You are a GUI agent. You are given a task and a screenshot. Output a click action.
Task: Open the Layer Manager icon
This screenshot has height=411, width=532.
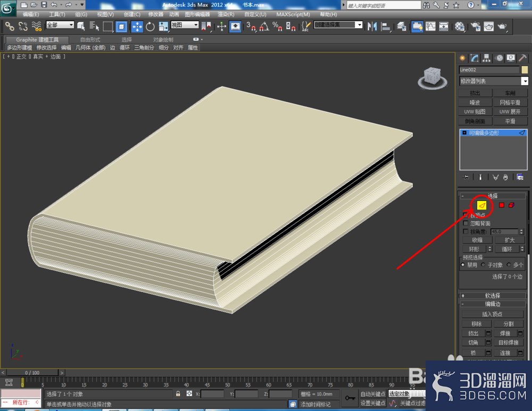[402, 26]
